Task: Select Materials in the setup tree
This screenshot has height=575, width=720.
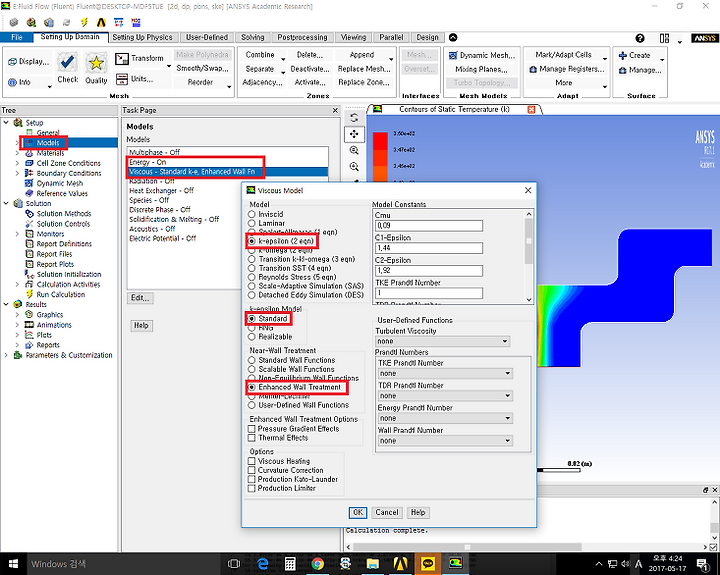Action: click(51, 153)
